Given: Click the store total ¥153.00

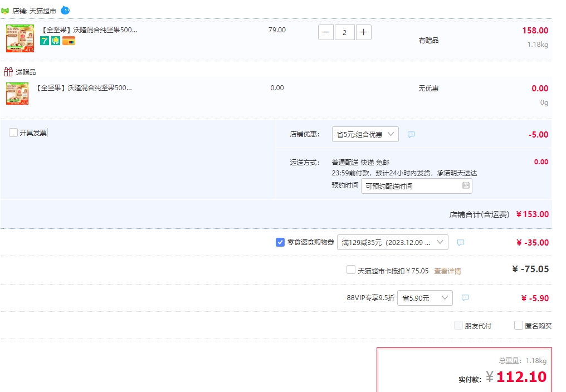Looking at the screenshot, I should 533,214.
